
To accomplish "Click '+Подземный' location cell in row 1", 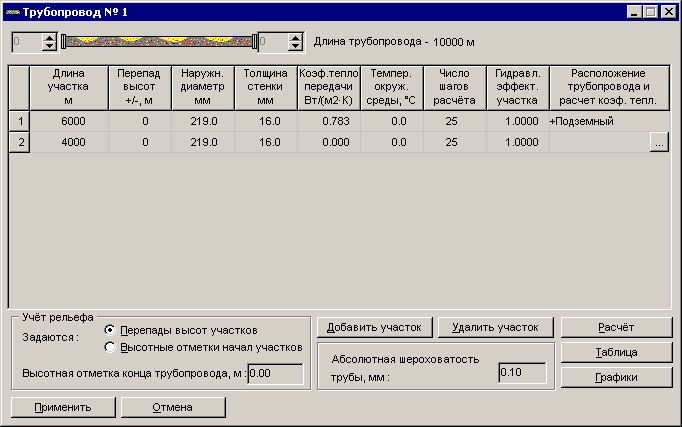I will pos(609,121).
